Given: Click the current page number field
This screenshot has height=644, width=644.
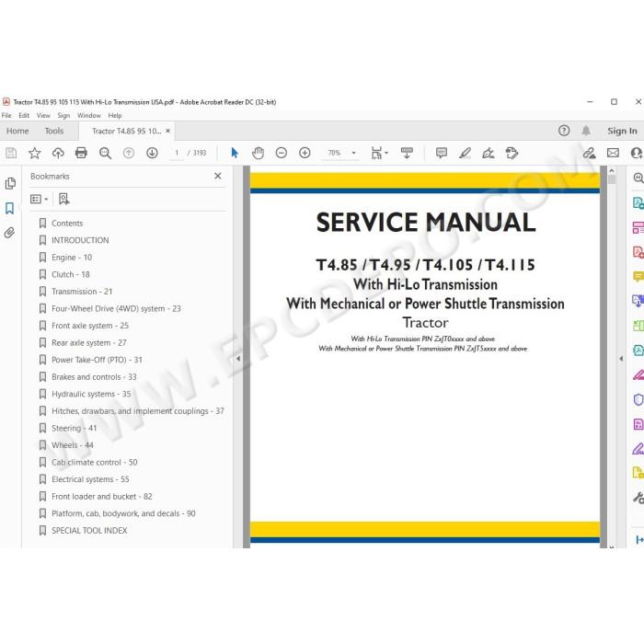Looking at the screenshot, I should pos(177,154).
